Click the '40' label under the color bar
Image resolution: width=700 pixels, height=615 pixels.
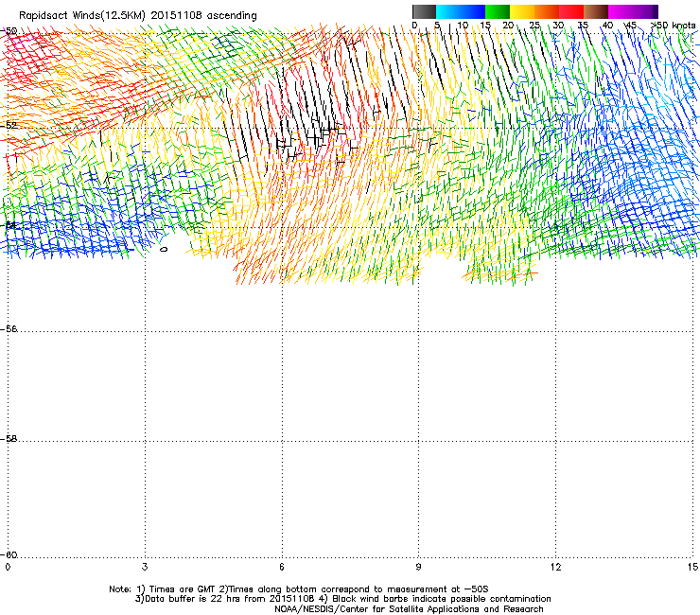click(607, 25)
